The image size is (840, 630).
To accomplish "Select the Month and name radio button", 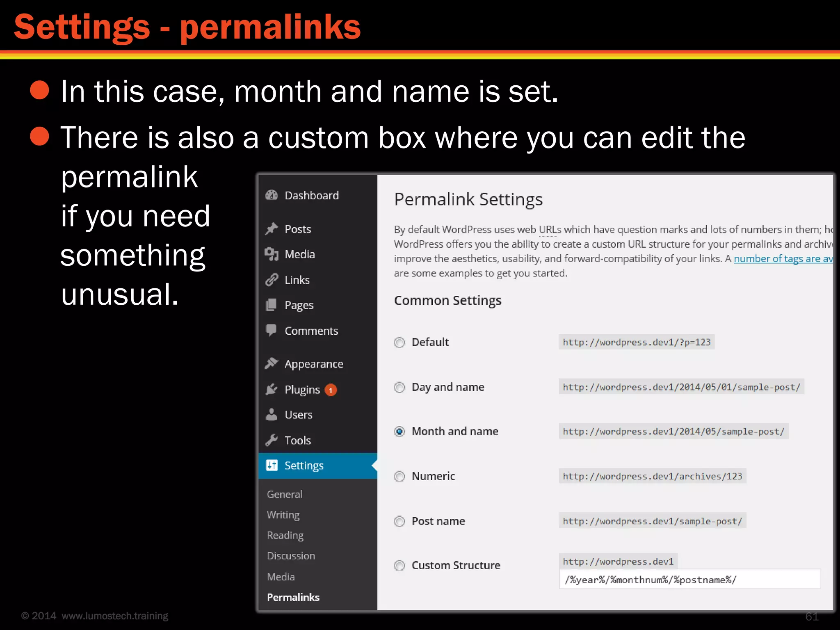I will click(399, 431).
